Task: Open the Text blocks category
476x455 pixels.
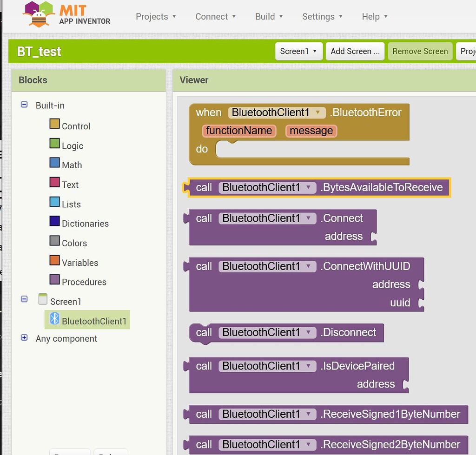Action: [x=70, y=185]
